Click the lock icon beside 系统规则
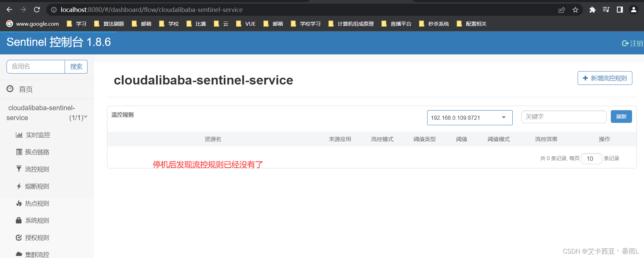644x258 pixels. (19, 220)
